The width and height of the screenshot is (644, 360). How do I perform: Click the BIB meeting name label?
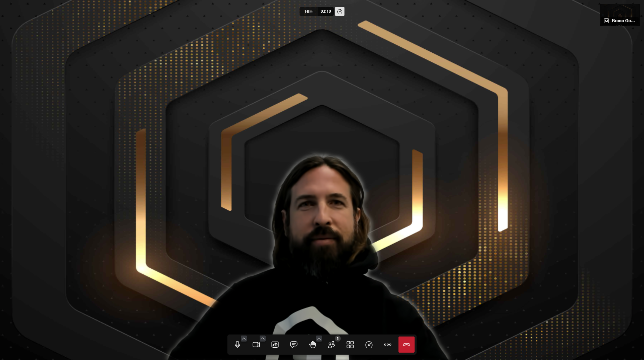pyautogui.click(x=309, y=11)
